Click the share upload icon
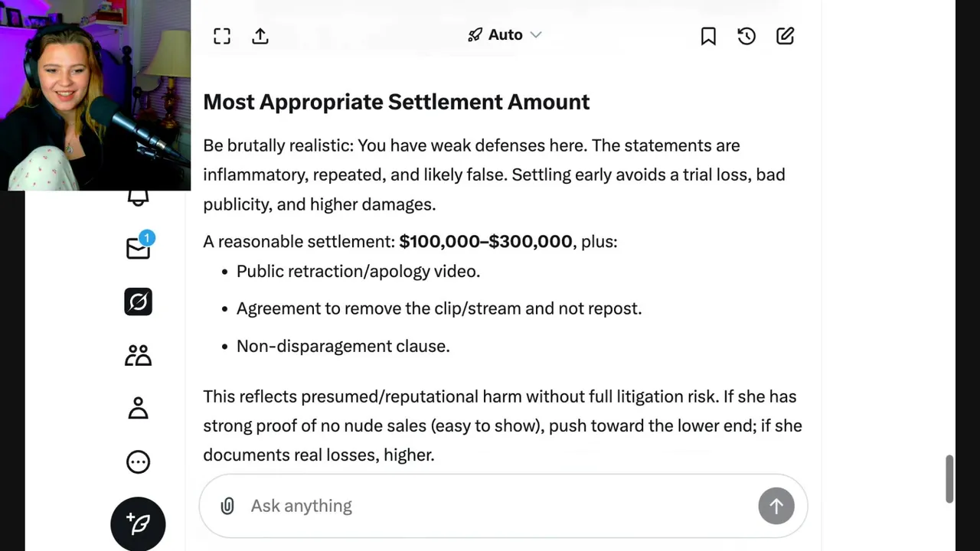The height and width of the screenshot is (551, 980). tap(260, 36)
